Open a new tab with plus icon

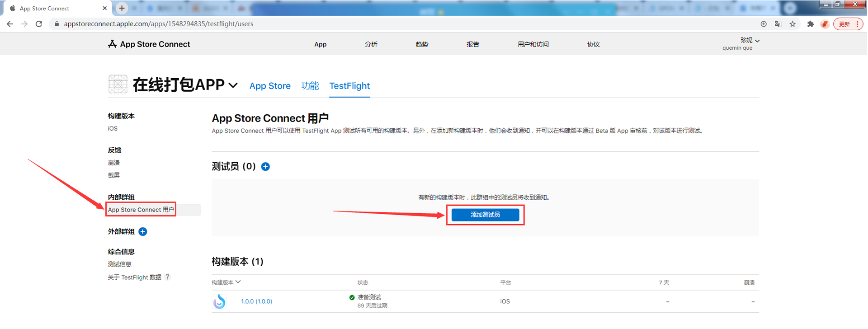[122, 8]
